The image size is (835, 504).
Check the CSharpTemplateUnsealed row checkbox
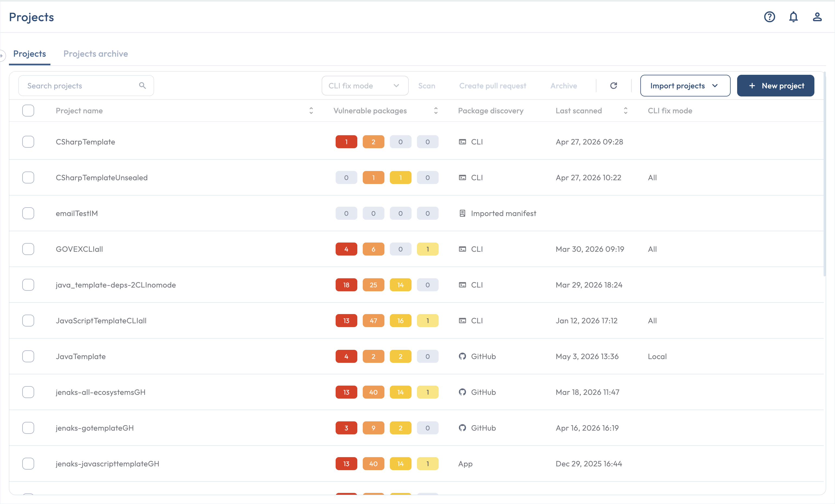28,177
